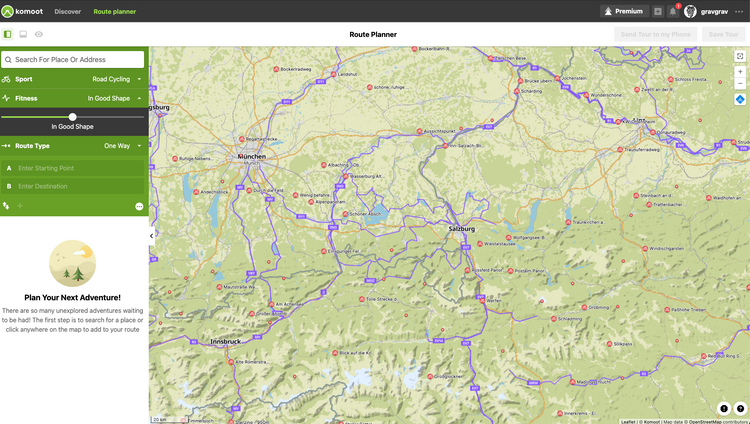The width and height of the screenshot is (750, 424).
Task: Click the plus create icon in header
Action: (x=658, y=11)
